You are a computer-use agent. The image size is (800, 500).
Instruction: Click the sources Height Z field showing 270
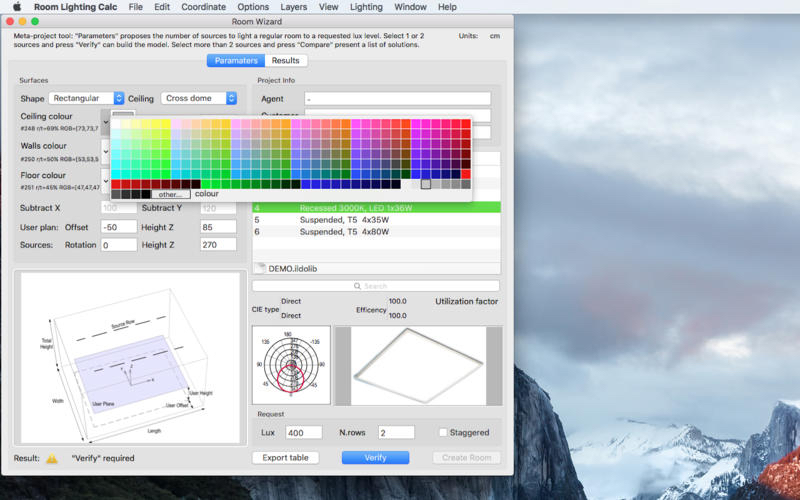pos(218,245)
